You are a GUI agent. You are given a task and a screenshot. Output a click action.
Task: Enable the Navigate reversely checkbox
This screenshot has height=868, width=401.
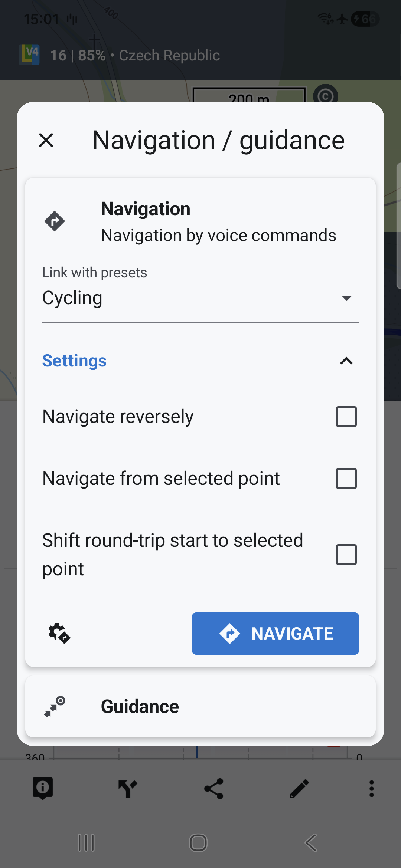[346, 417]
